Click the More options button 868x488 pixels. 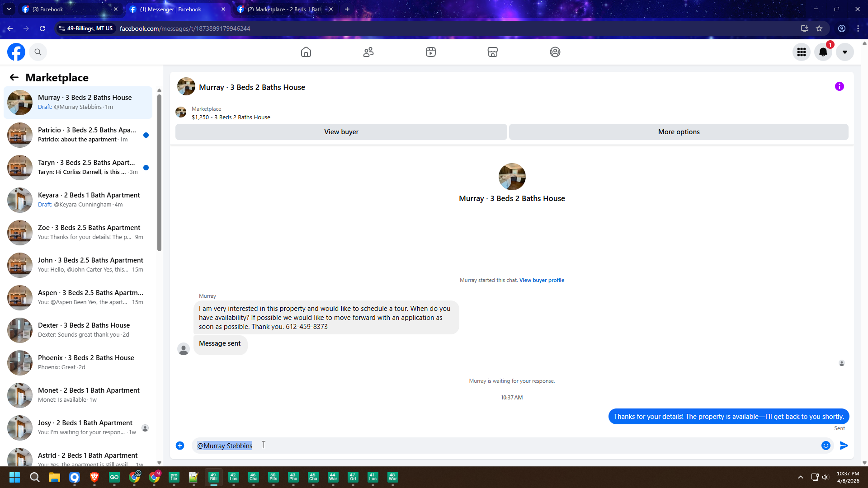coord(678,132)
